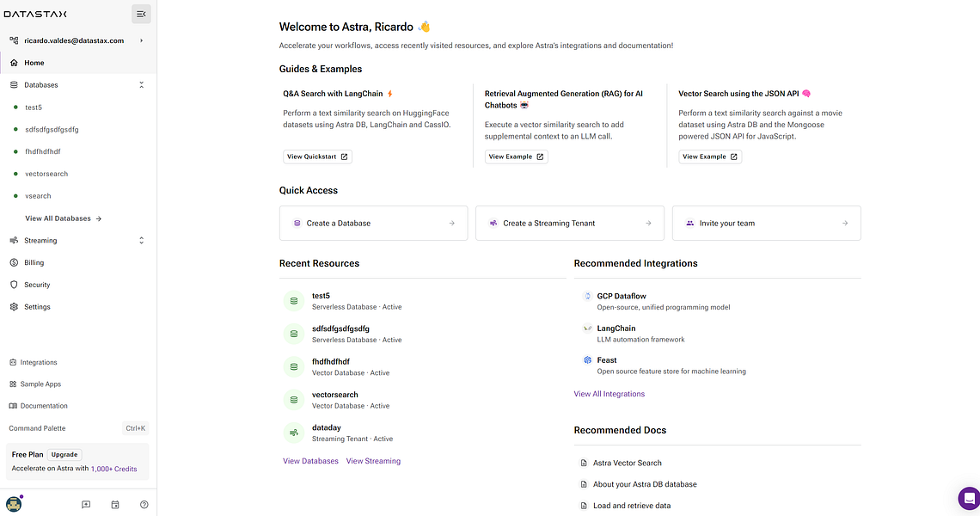Open the View All Integrations link
The image size is (980, 516).
609,393
